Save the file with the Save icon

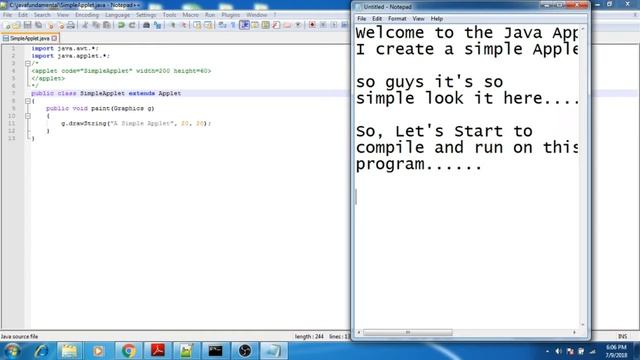point(27,25)
